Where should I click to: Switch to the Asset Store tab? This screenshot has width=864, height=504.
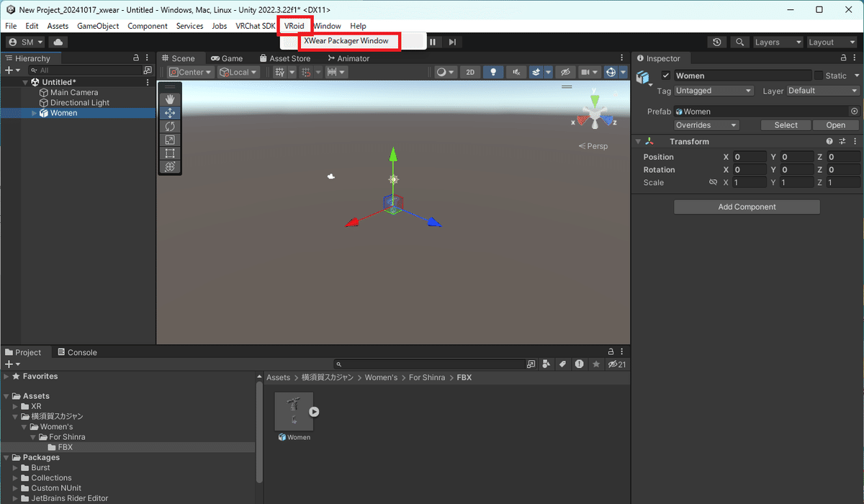click(284, 58)
